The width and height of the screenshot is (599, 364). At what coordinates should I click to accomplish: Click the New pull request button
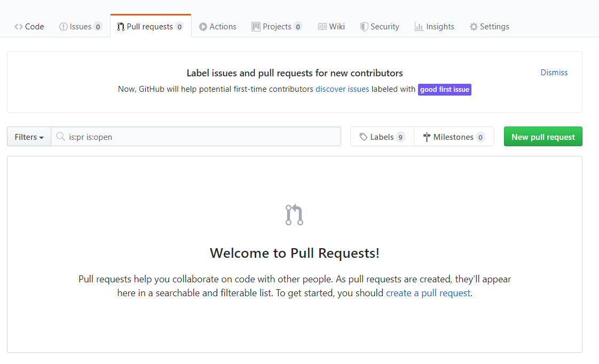pyautogui.click(x=543, y=137)
